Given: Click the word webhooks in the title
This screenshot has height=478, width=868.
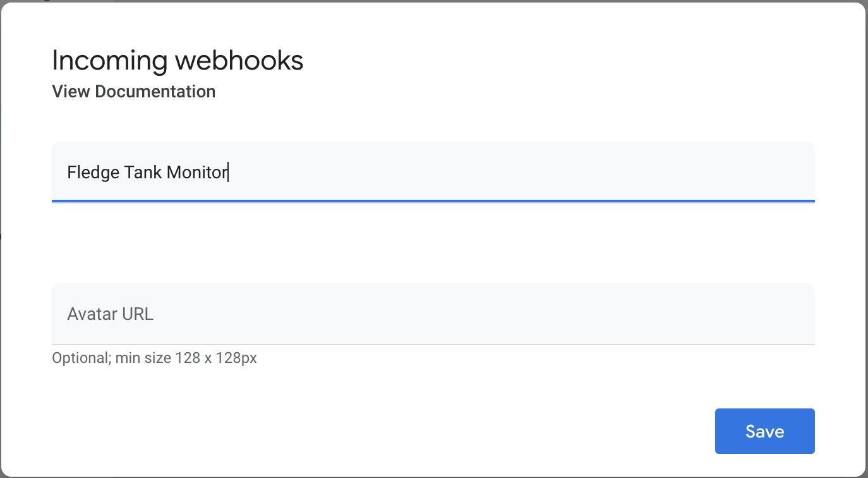Looking at the screenshot, I should coord(239,61).
